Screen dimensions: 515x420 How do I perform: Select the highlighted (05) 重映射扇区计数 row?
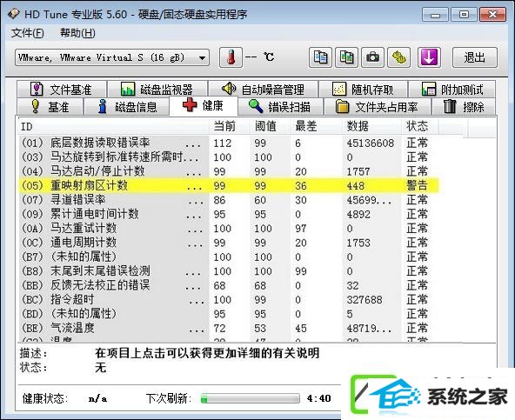pyautogui.click(x=229, y=185)
